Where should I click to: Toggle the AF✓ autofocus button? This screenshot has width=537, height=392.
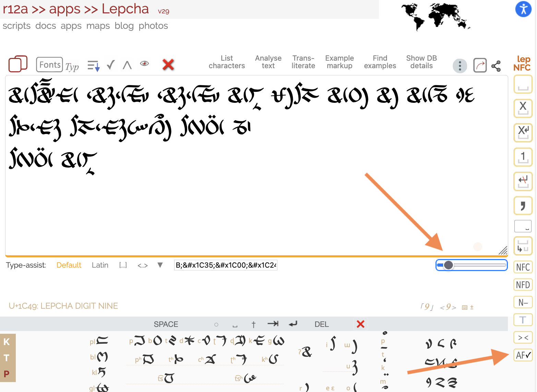tap(523, 355)
